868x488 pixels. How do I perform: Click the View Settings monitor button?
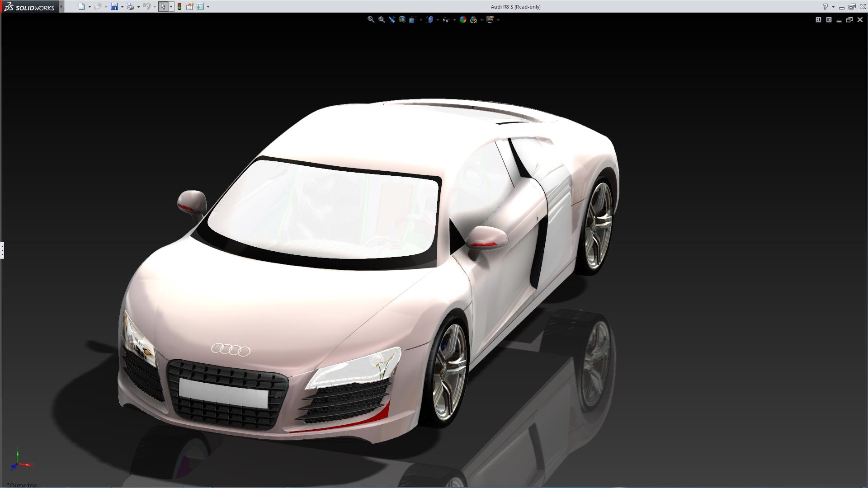[x=490, y=19]
